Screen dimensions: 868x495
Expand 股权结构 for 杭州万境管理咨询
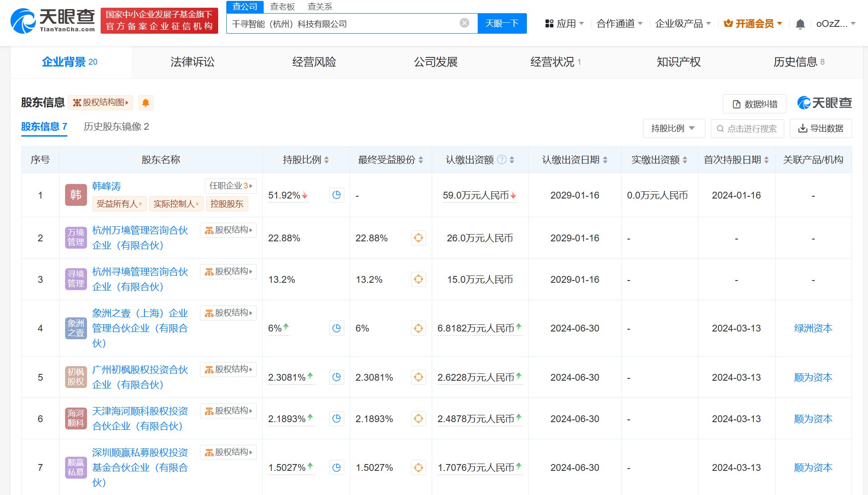(x=229, y=230)
